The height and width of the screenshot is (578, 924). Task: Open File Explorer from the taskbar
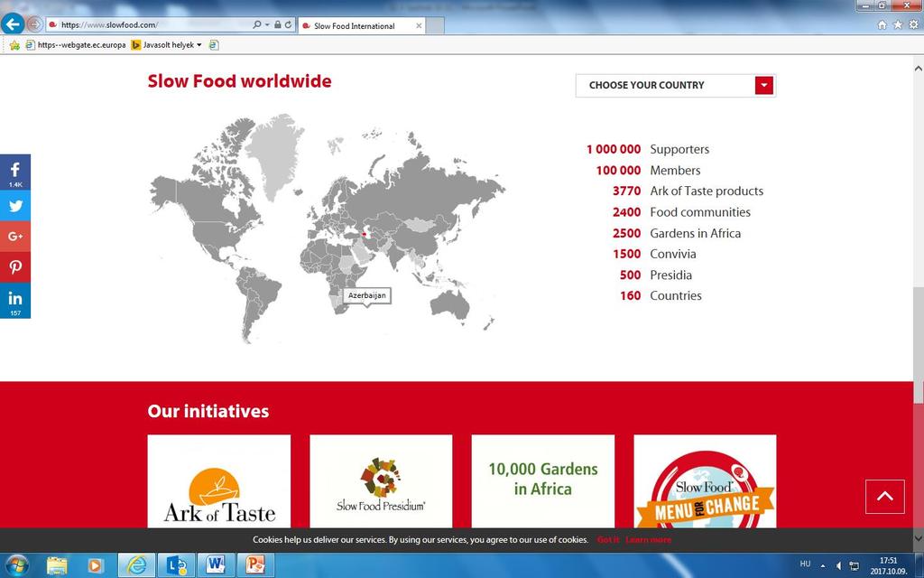57,565
